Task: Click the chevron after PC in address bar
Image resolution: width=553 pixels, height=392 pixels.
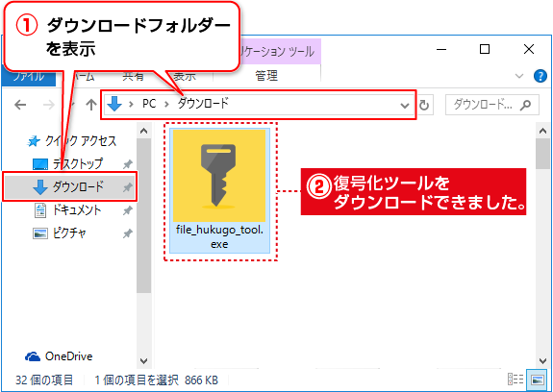Action: click(166, 105)
